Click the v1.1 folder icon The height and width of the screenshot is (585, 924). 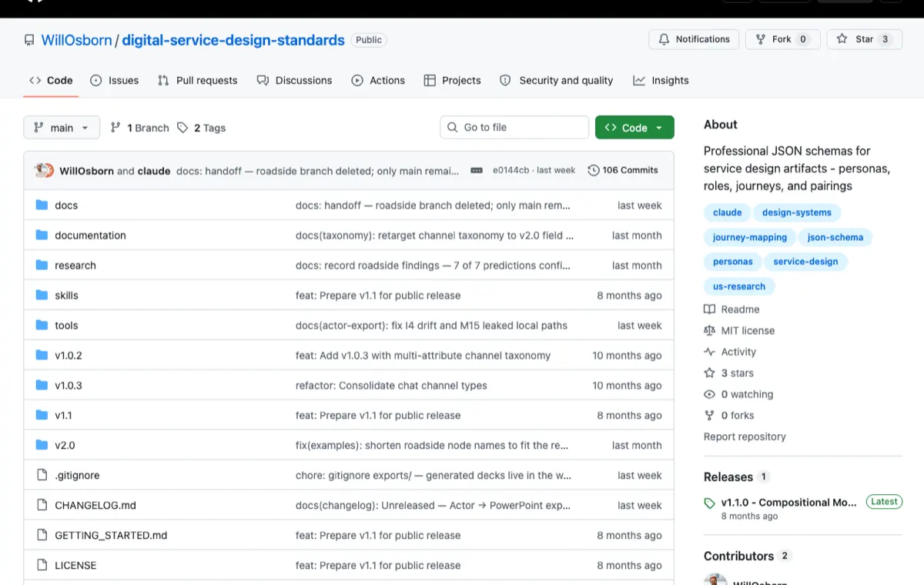coord(42,416)
